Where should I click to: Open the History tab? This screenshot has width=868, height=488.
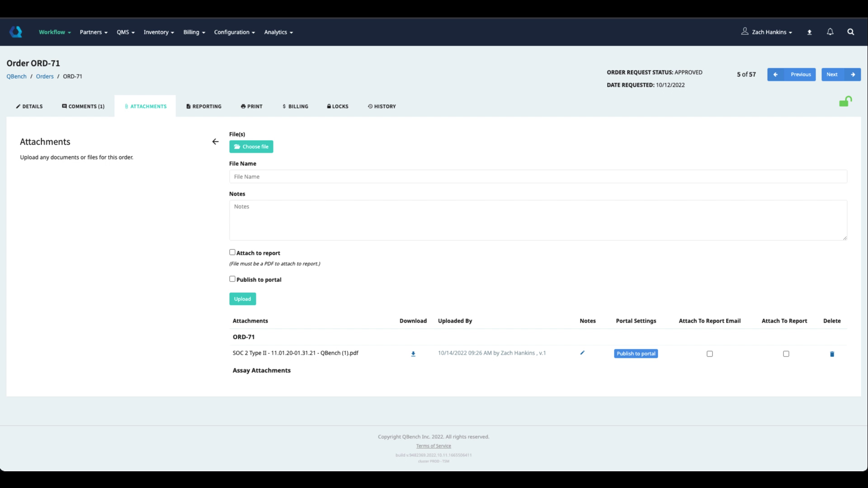click(x=382, y=106)
